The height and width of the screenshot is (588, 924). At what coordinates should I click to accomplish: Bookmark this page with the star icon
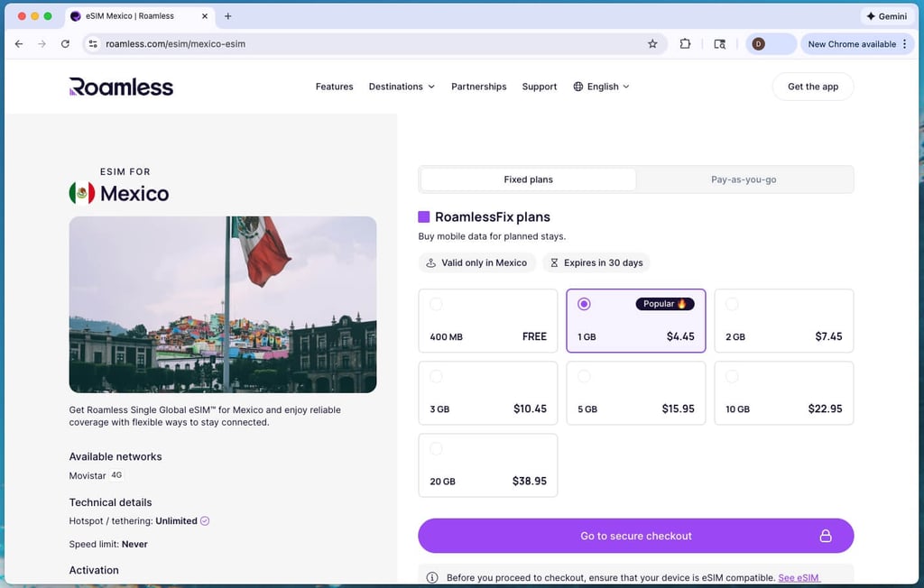coord(652,44)
